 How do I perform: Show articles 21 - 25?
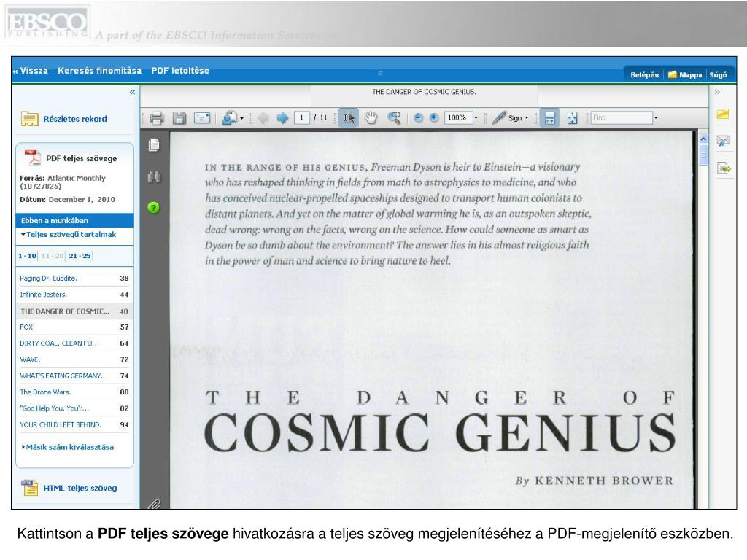[80, 256]
